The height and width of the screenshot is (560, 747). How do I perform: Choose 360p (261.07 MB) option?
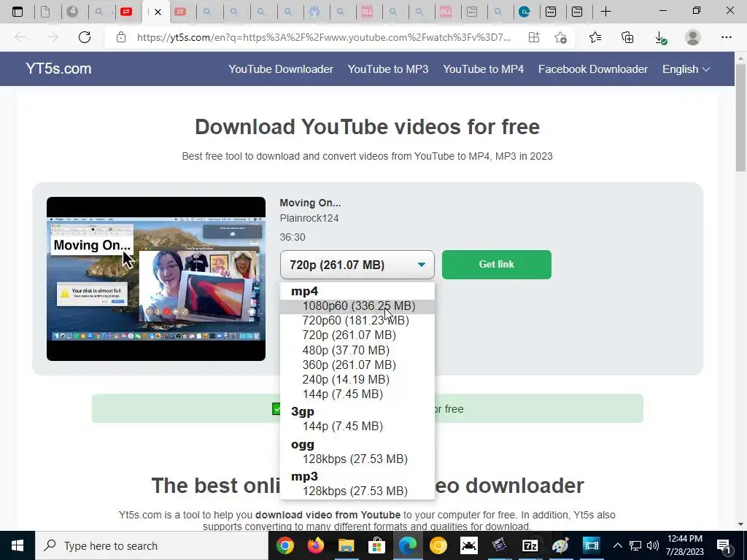tap(357, 365)
